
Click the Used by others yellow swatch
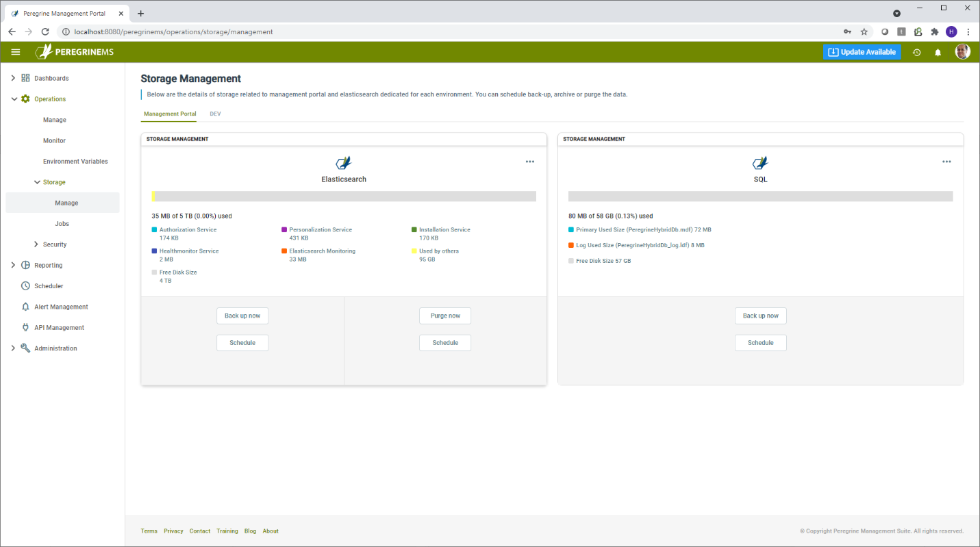pos(414,251)
